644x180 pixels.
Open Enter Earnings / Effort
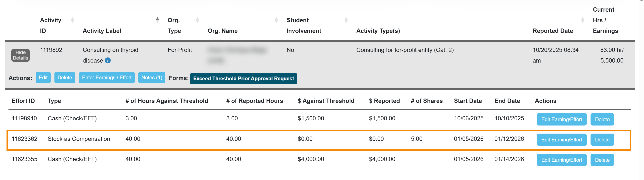coord(107,78)
